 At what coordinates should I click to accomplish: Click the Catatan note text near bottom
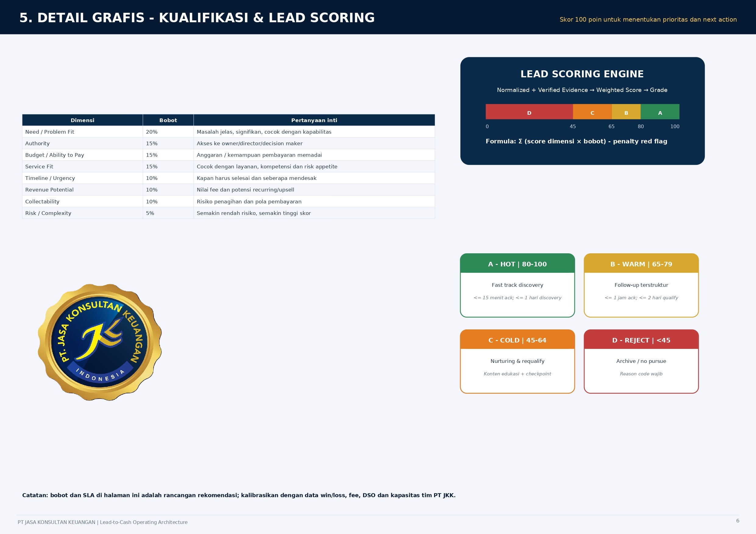pyautogui.click(x=239, y=495)
